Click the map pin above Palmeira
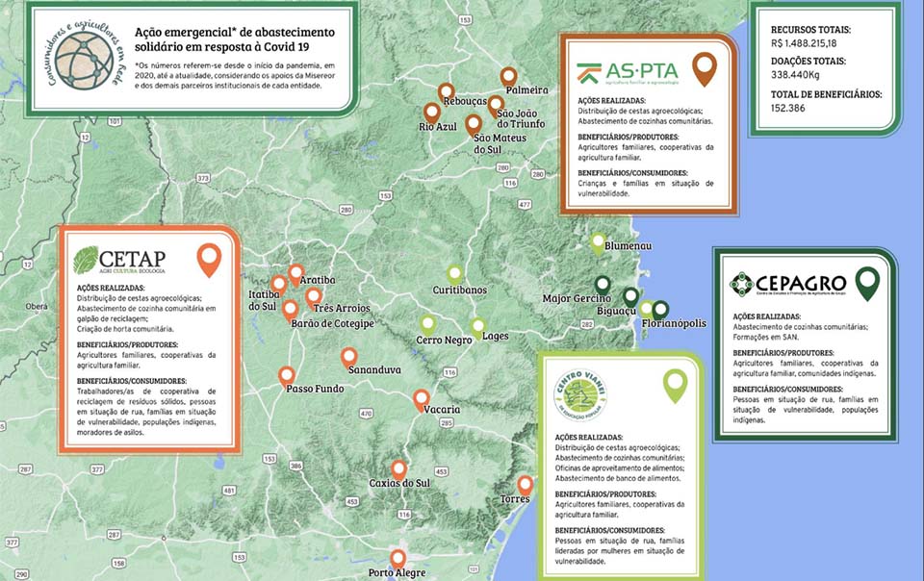Screen dimensions: 924x581 tap(508, 78)
